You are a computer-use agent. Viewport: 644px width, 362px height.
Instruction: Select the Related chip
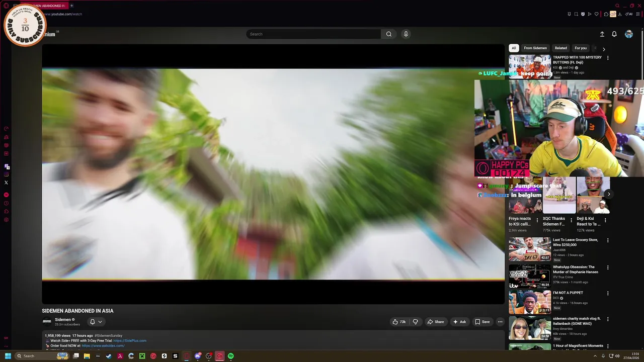561,48
